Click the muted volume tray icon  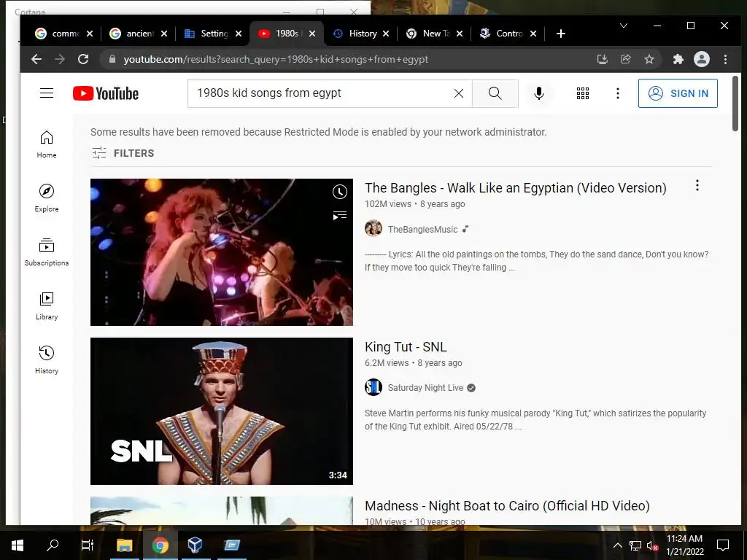point(651,545)
